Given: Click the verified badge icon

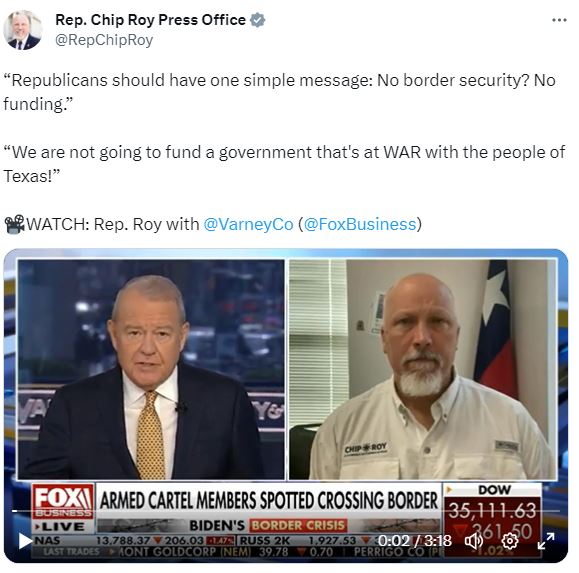Looking at the screenshot, I should click(257, 20).
